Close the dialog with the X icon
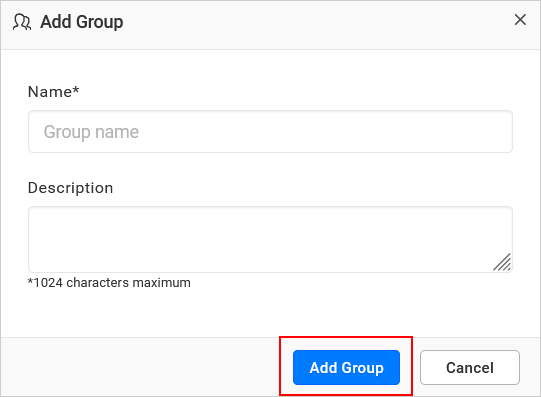This screenshot has width=541, height=397. point(520,20)
